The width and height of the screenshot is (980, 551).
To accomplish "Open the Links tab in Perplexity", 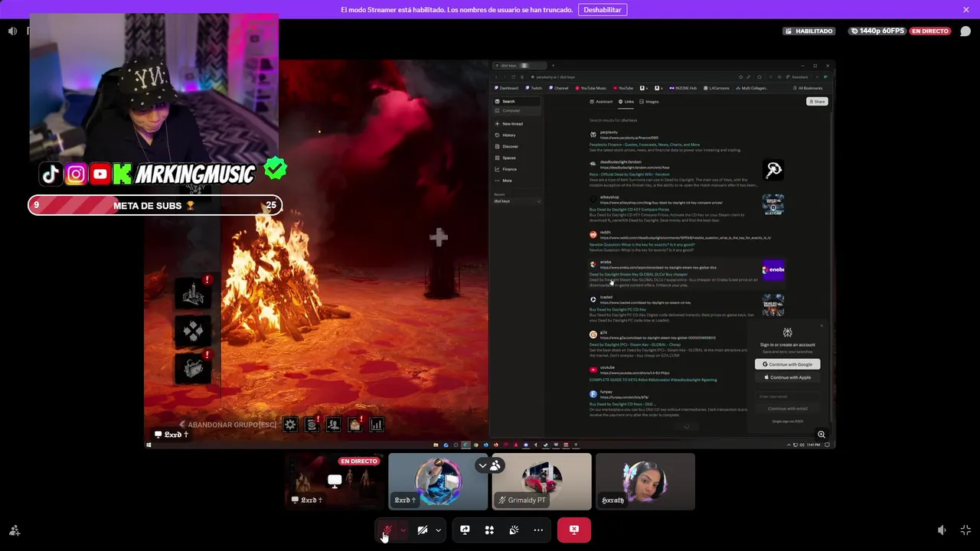I will point(626,102).
